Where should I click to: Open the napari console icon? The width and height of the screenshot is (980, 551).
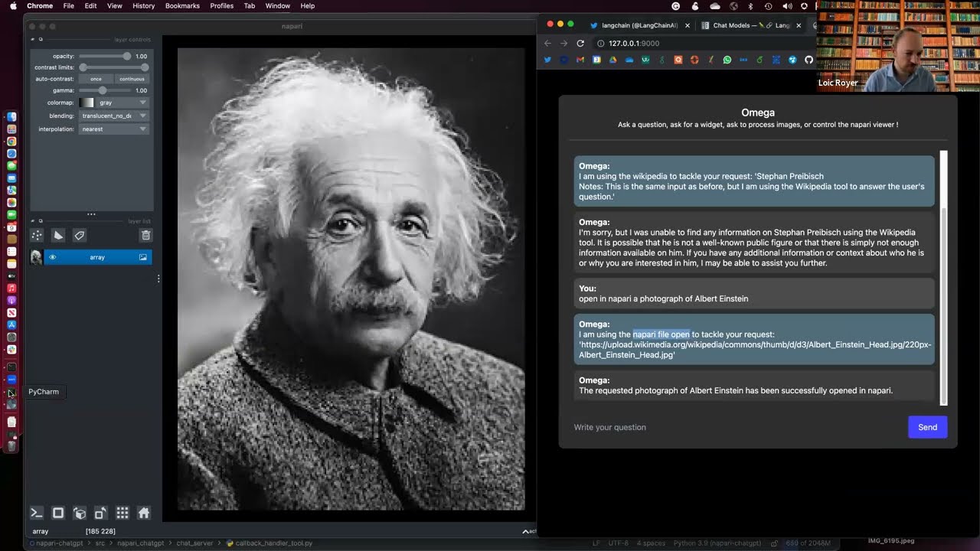[36, 513]
